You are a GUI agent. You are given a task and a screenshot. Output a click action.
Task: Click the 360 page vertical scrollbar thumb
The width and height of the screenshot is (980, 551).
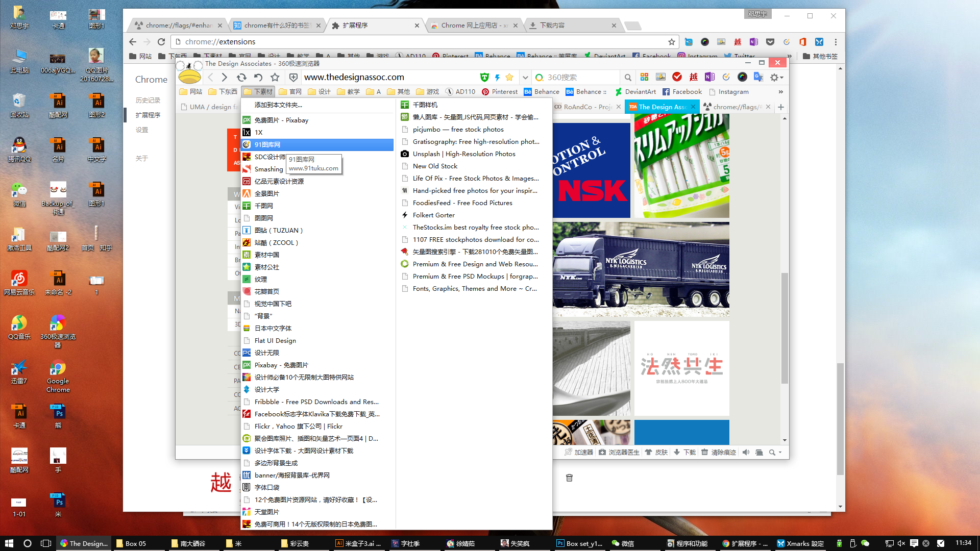[785, 328]
